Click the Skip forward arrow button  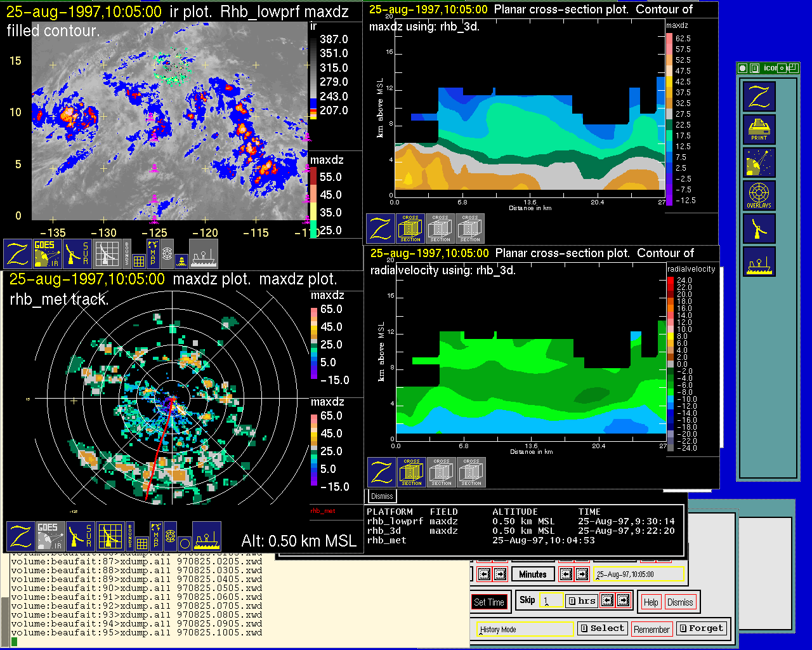(x=624, y=600)
